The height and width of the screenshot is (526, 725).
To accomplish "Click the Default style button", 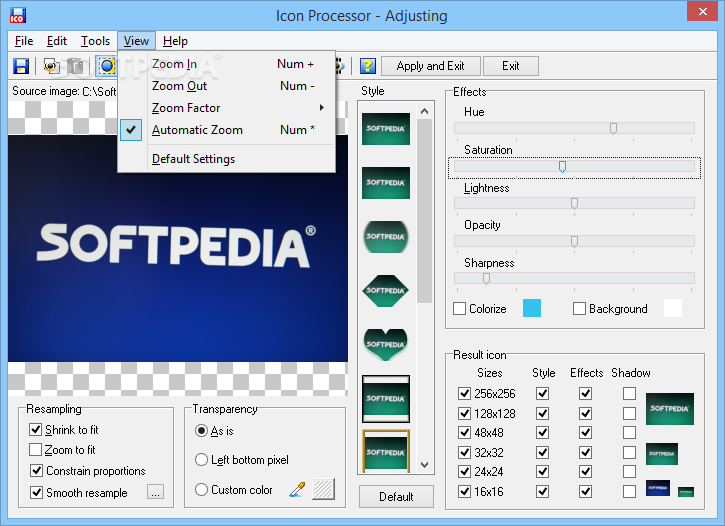I will 396,496.
